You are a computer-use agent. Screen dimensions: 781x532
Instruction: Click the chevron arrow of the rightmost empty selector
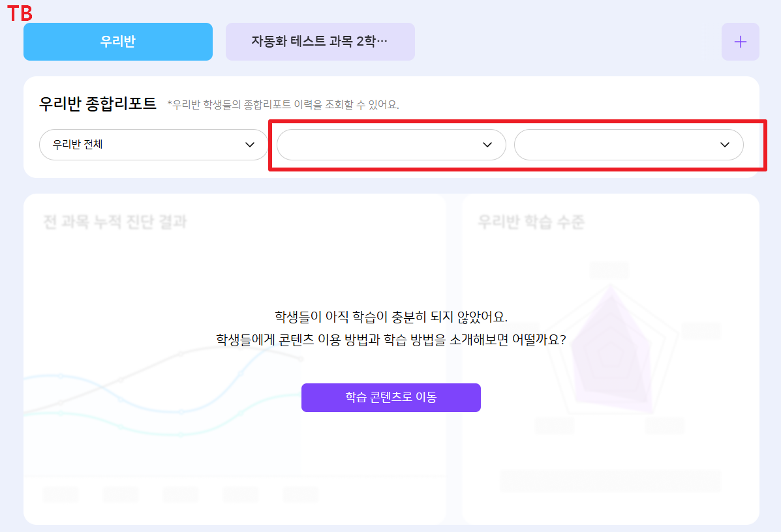coord(724,145)
